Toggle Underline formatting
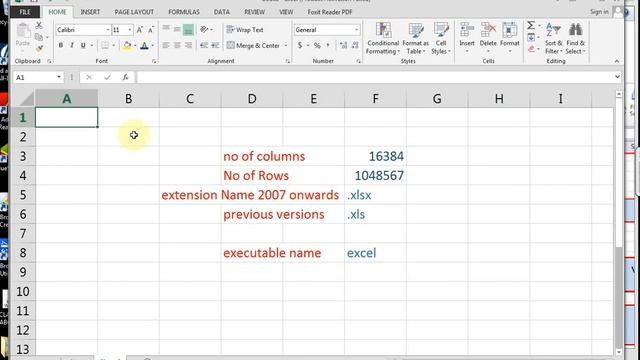 [x=83, y=45]
